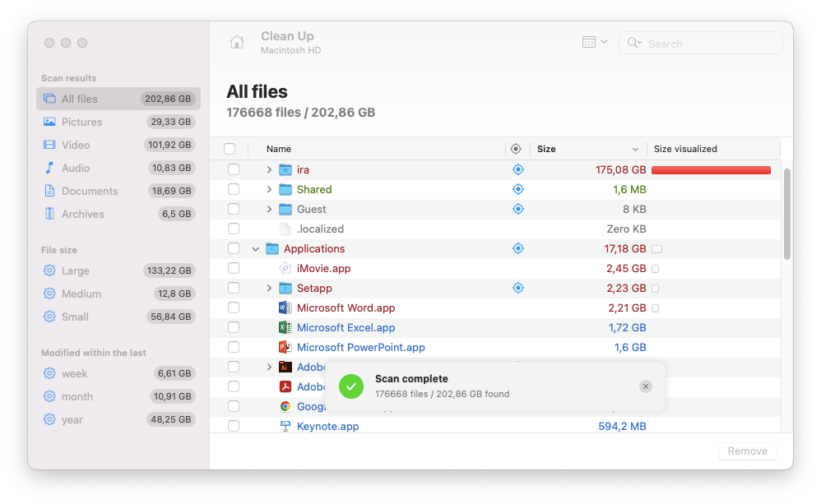Image resolution: width=821 pixels, height=504 pixels.
Task: Dismiss the Scan complete notification
Action: point(645,386)
